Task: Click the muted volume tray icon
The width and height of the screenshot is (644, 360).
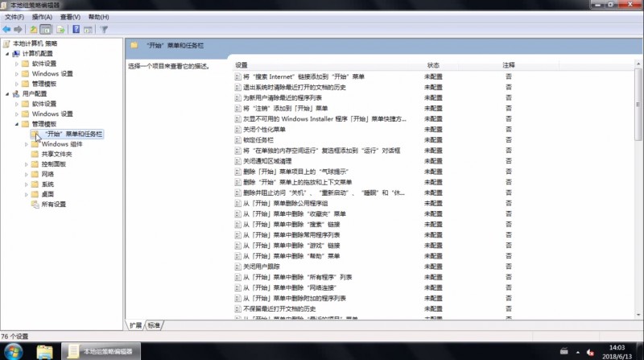Action: (x=590, y=352)
